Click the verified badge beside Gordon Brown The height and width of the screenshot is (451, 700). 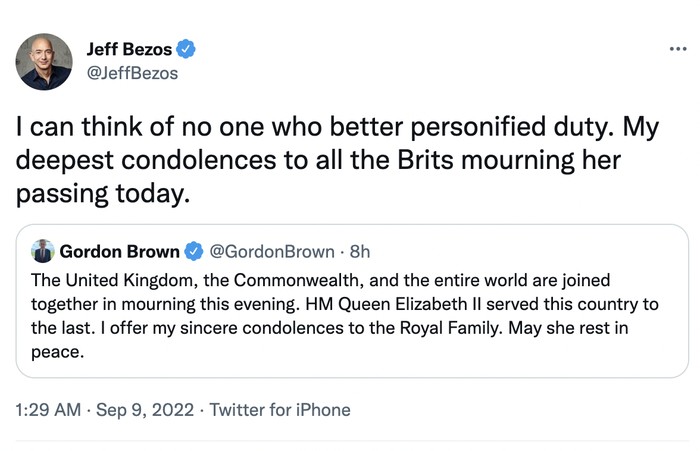click(x=195, y=251)
